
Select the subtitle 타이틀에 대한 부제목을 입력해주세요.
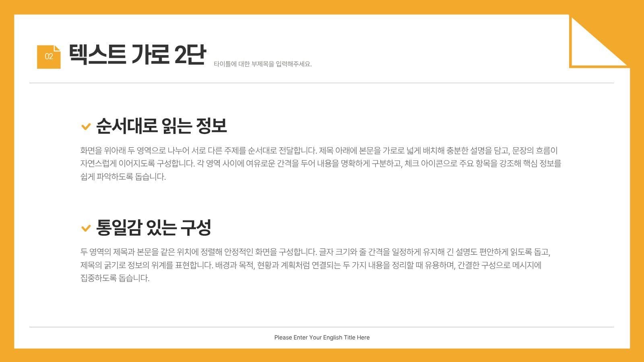263,64
